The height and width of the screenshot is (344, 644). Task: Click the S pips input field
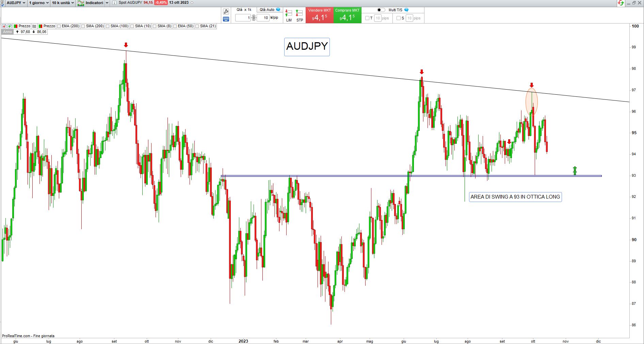point(409,18)
